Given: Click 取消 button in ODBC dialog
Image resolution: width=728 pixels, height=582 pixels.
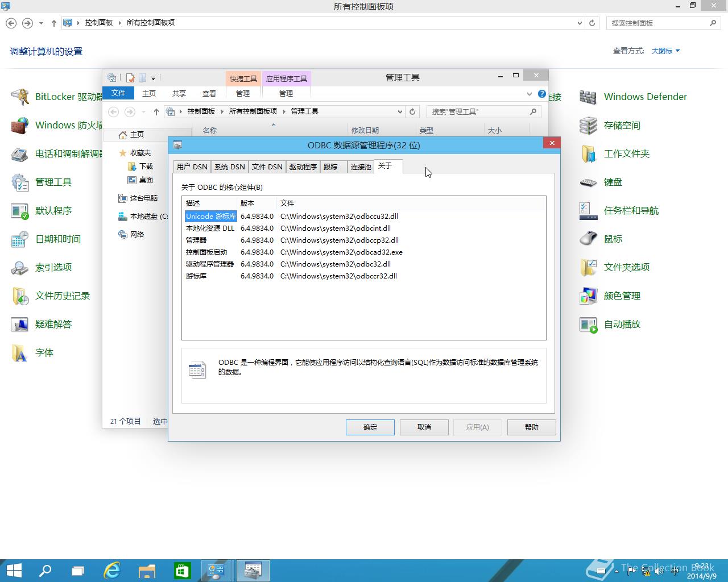Looking at the screenshot, I should 424,427.
